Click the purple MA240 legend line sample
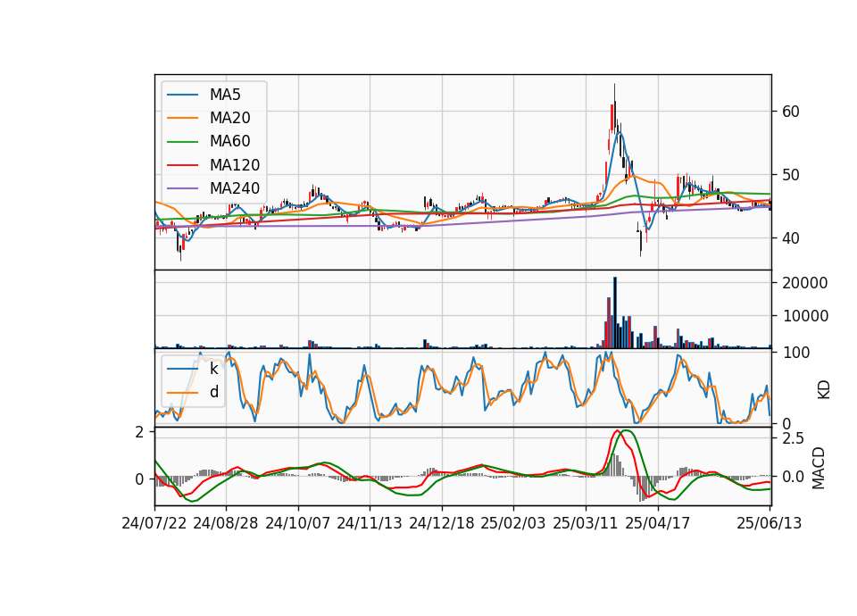The height and width of the screenshot is (616, 857). [182, 188]
